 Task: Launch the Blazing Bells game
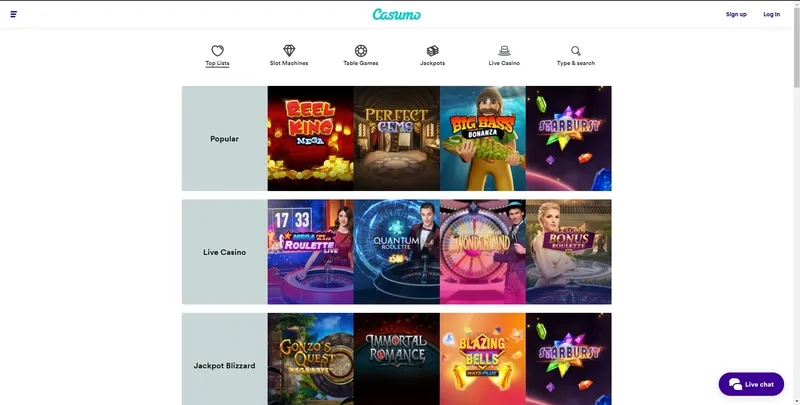(x=483, y=359)
